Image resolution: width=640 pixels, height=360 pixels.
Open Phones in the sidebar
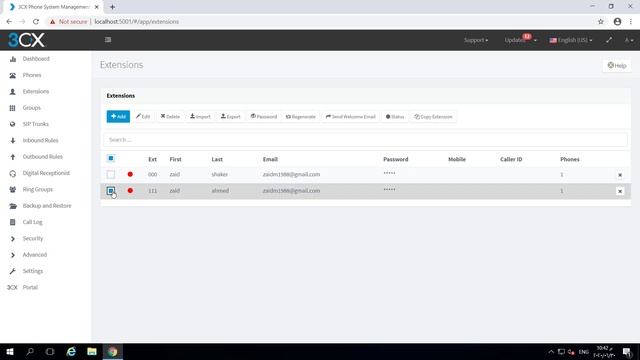(32, 75)
